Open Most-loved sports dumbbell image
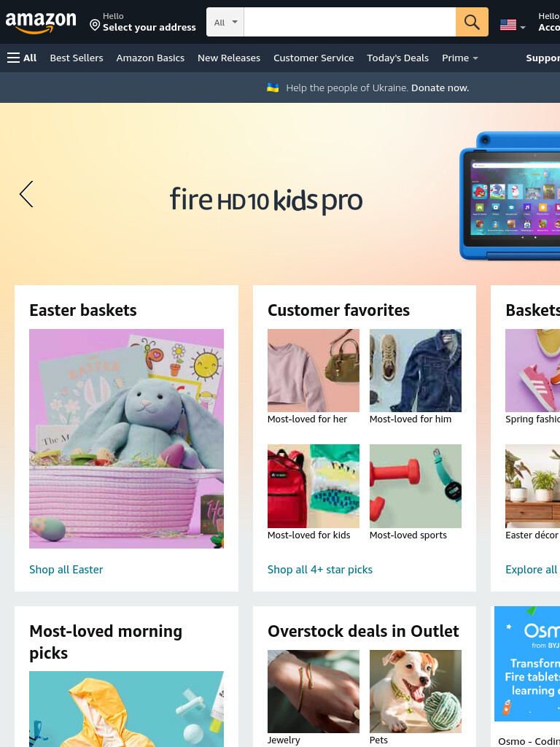This screenshot has width=560, height=747. (415, 486)
